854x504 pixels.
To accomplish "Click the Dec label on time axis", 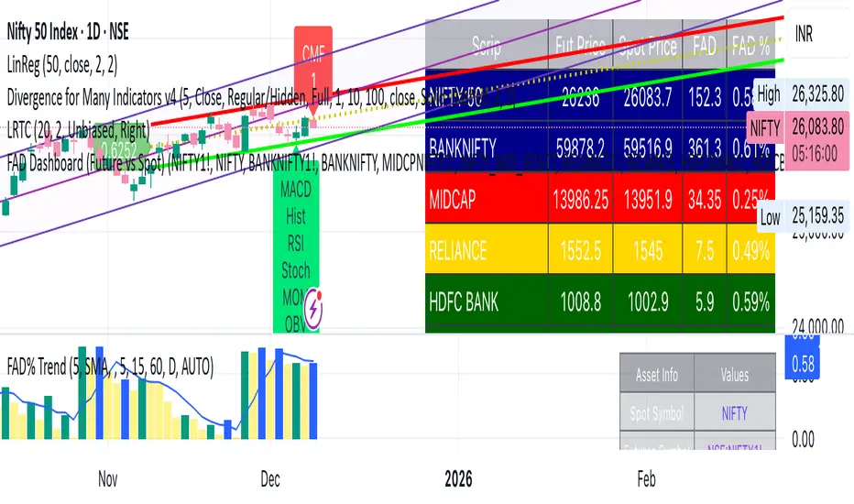I will [270, 479].
